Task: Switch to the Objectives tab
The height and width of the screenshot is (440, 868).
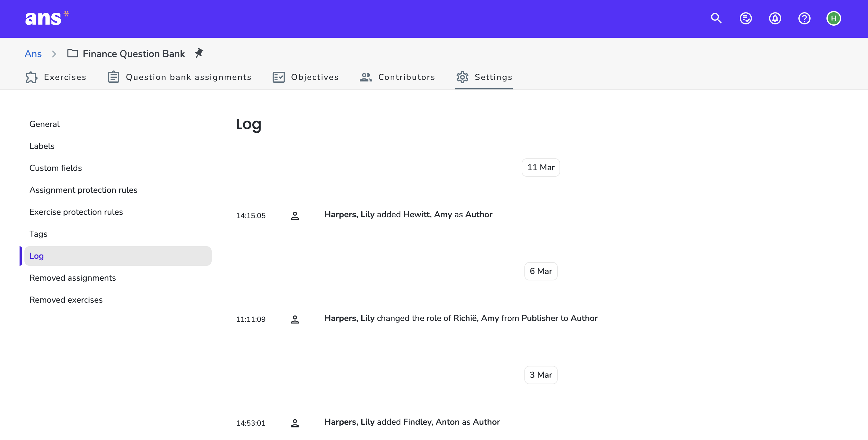Action: (305, 77)
